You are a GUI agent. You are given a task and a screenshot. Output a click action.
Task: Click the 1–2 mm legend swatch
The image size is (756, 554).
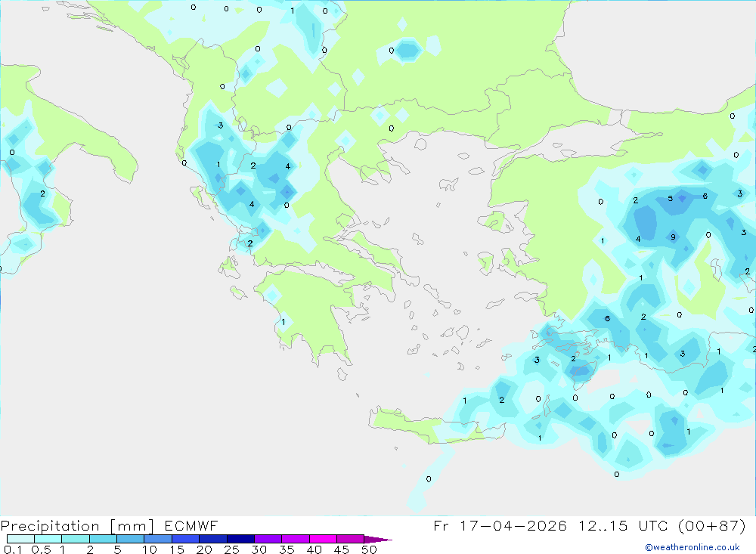coord(75,539)
